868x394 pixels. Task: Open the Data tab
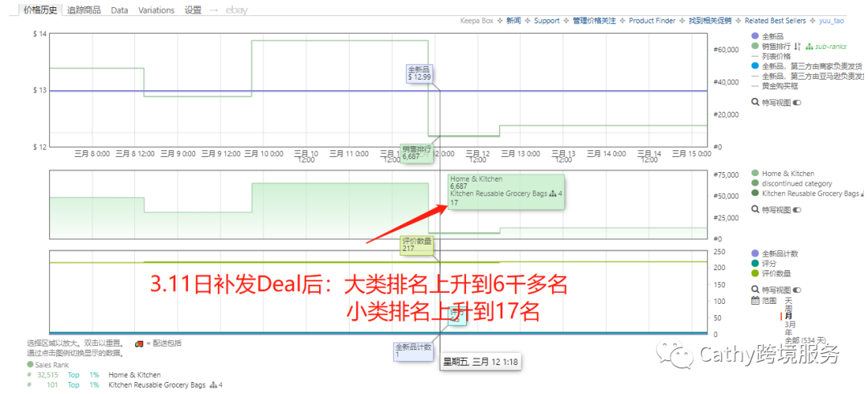pos(119,10)
